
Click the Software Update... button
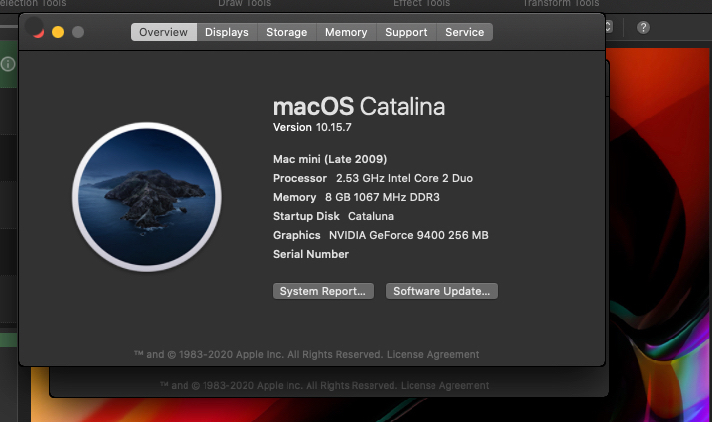(441, 291)
